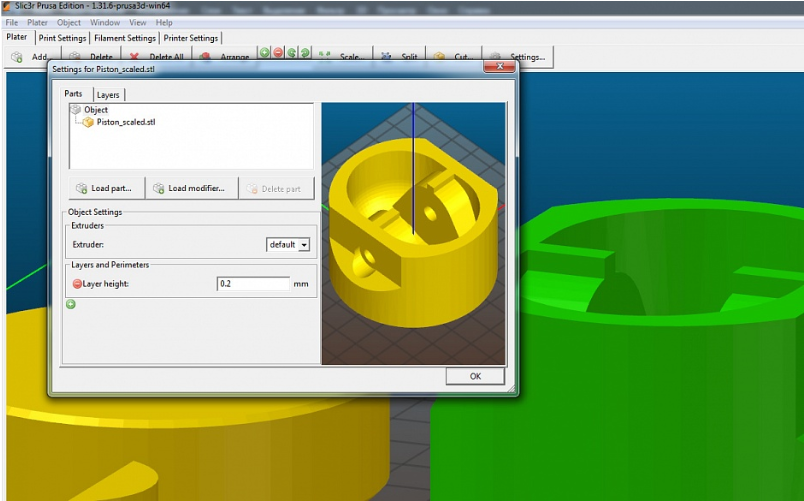Click the Settings toolbar button

(518, 56)
